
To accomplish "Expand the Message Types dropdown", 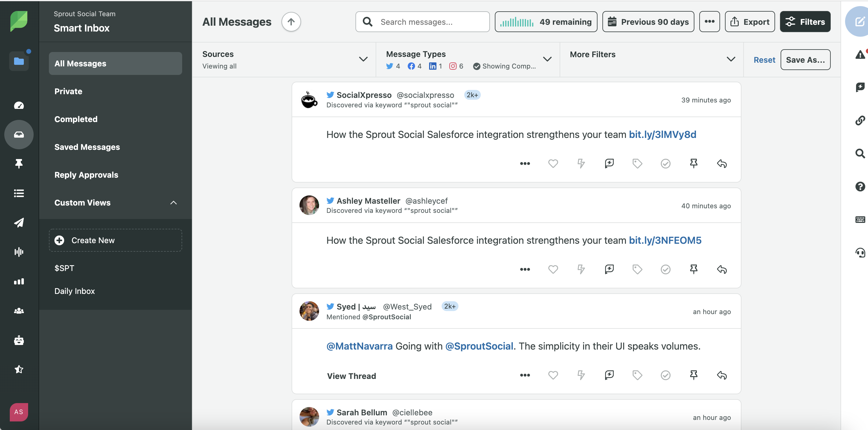I will tap(547, 59).
